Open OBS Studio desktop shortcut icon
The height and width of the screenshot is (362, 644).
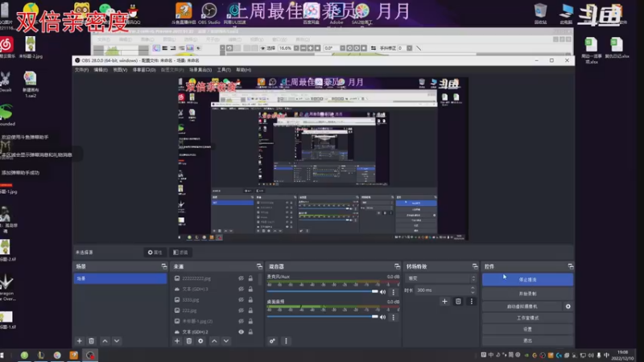209,14
